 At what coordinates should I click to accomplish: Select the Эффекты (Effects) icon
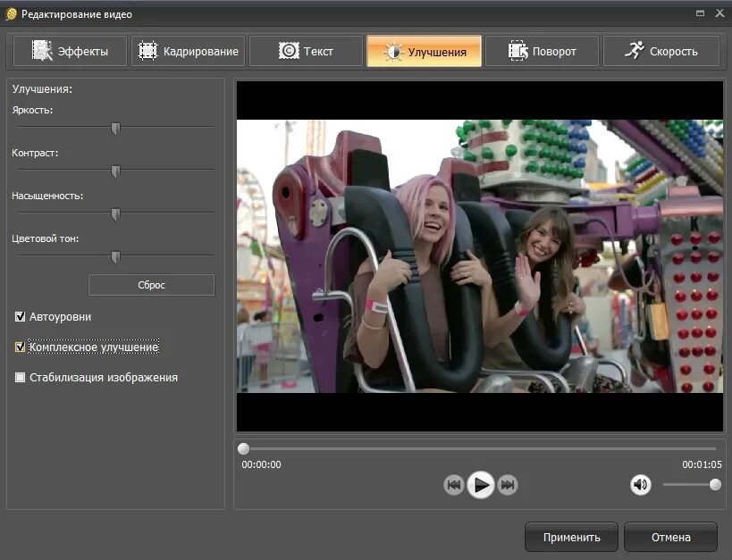(41, 51)
